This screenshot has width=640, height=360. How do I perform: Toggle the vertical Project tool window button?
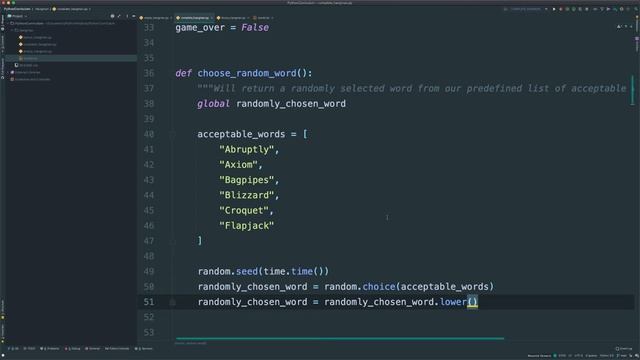pyautogui.click(x=2, y=22)
